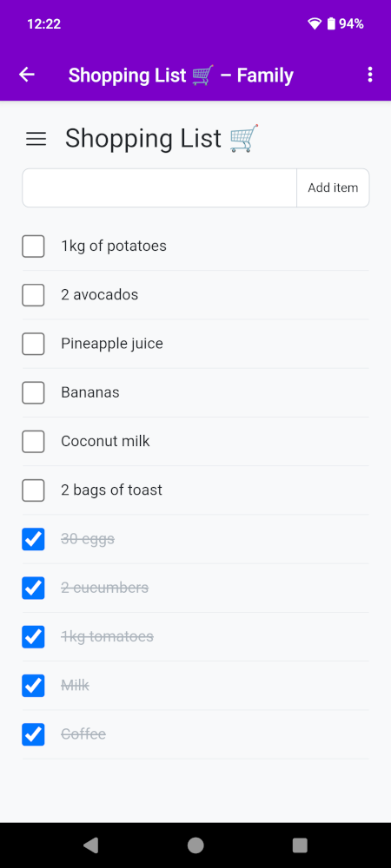Image resolution: width=391 pixels, height=868 pixels.
Task: Check off 1kg of potatoes
Action: click(33, 247)
